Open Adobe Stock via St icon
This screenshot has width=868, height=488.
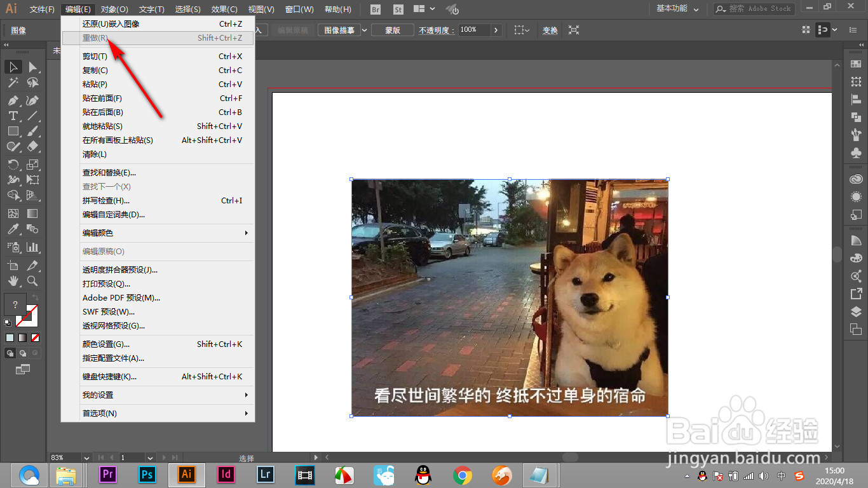pyautogui.click(x=398, y=9)
